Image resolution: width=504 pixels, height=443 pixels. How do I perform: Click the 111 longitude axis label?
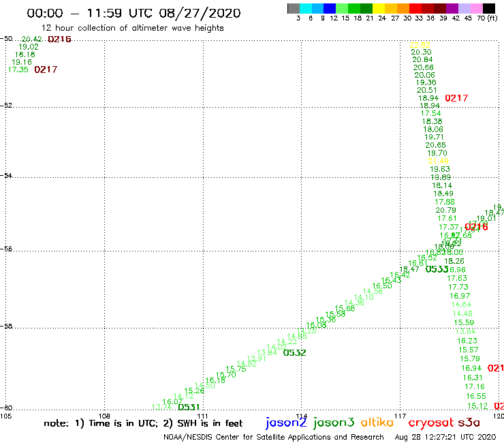202,416
